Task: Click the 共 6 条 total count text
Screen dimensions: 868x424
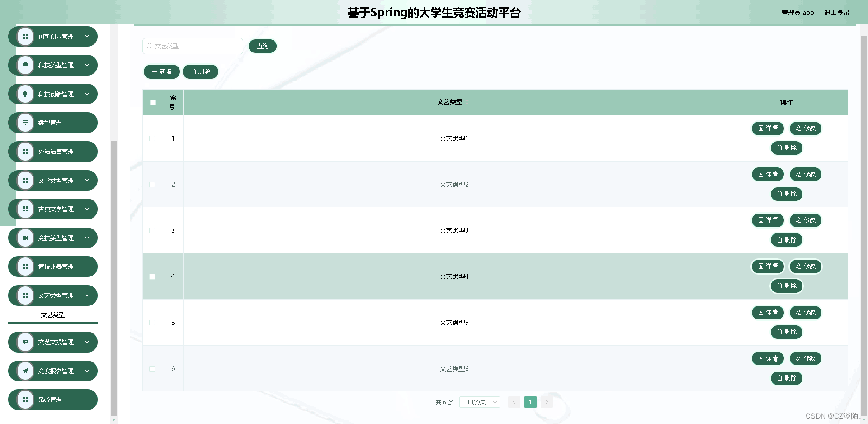Action: coord(444,402)
